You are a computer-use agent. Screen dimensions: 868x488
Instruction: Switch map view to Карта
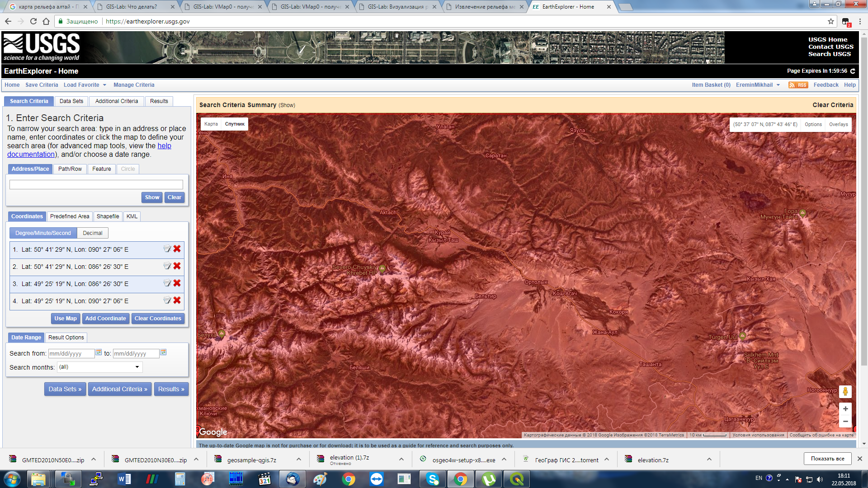[211, 124]
